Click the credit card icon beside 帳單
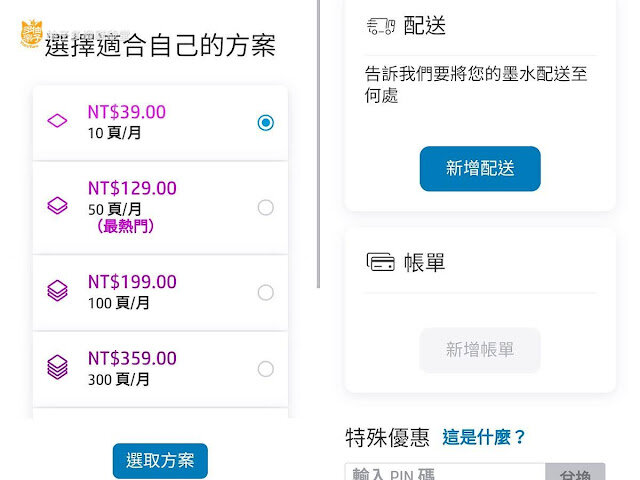 click(381, 263)
